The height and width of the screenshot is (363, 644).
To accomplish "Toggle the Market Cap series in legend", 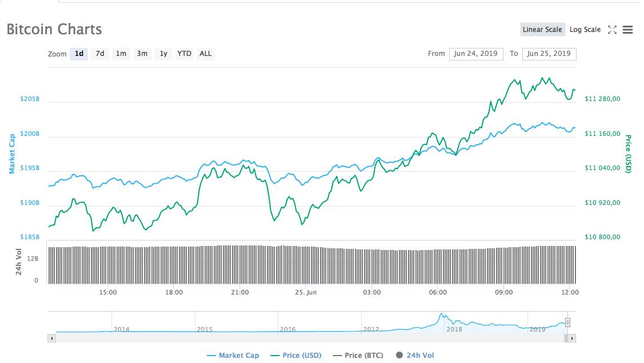I will pyautogui.click(x=233, y=355).
